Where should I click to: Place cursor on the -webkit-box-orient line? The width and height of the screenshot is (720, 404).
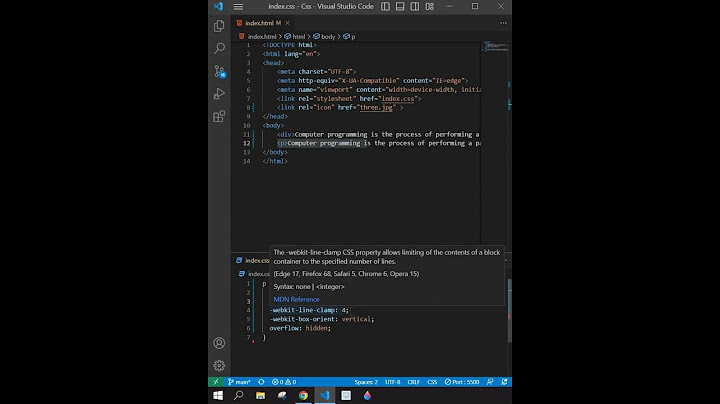coord(321,319)
